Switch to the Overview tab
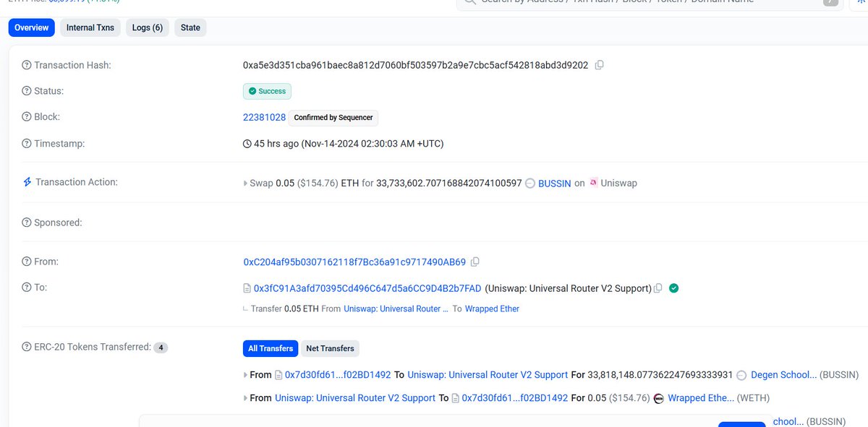Image resolution: width=868 pixels, height=427 pixels. point(32,27)
